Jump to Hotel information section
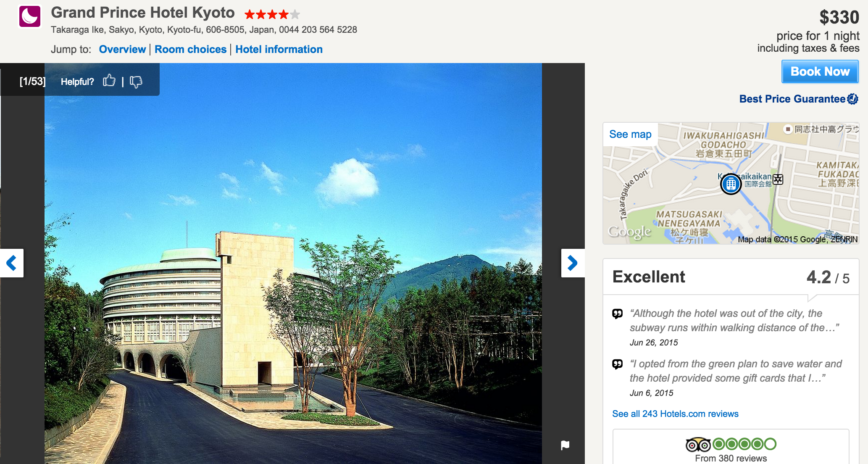The width and height of the screenshot is (868, 464). click(279, 49)
